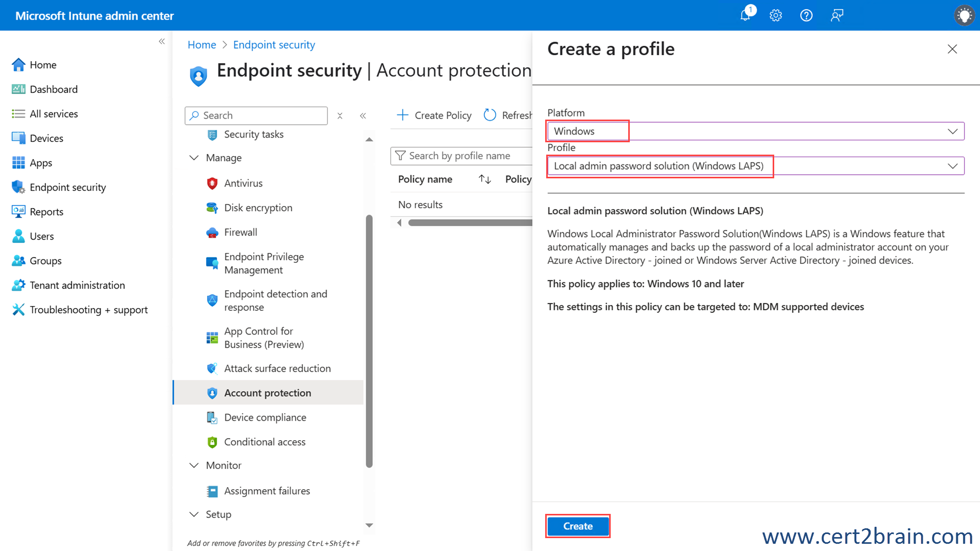Image resolution: width=980 pixels, height=551 pixels.
Task: Click the All services list icon
Action: coord(19,113)
